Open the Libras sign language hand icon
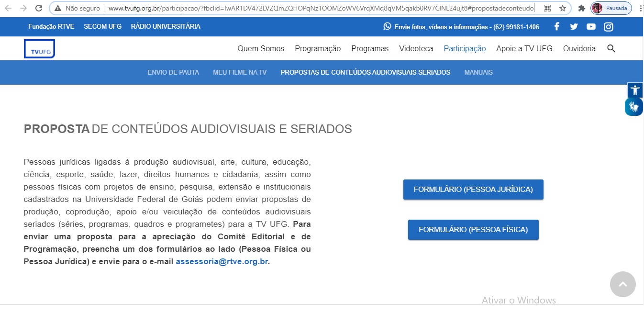 click(634, 107)
